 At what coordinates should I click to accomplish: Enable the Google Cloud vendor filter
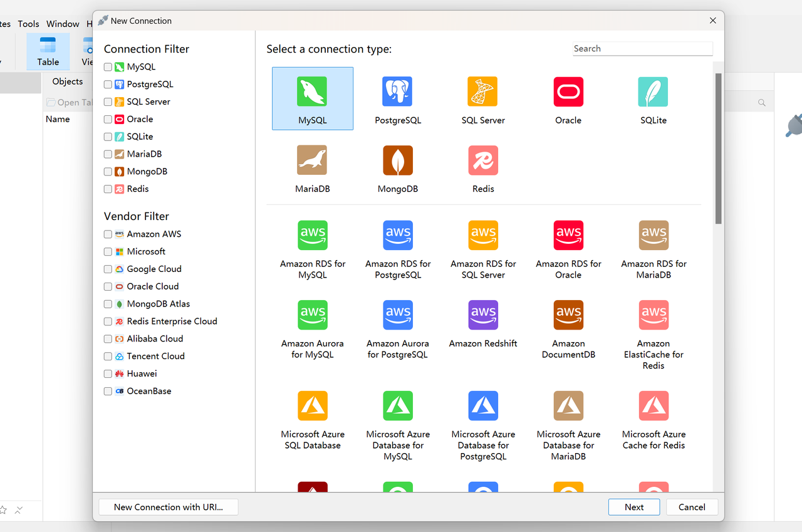point(108,269)
